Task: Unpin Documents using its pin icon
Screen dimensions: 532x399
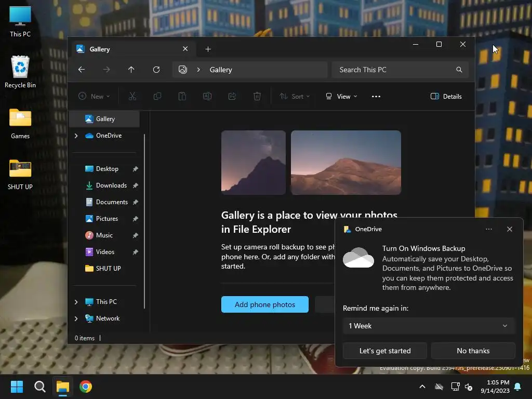Action: click(136, 202)
